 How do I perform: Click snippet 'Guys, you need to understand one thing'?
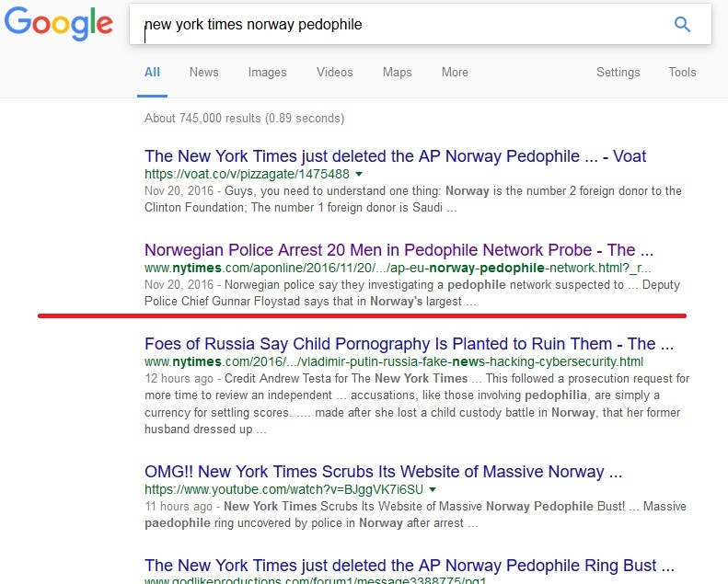tap(413, 199)
